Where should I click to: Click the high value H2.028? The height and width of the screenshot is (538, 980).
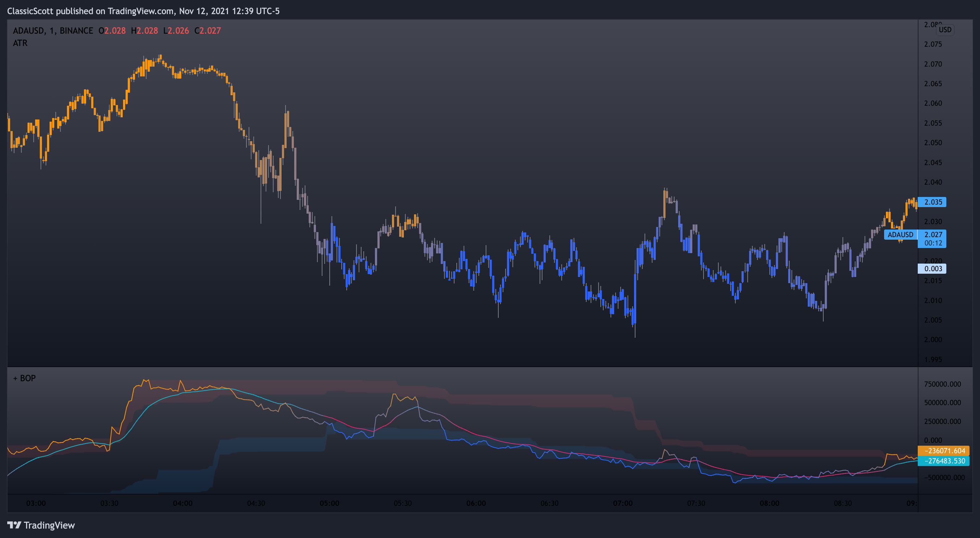pos(144,31)
